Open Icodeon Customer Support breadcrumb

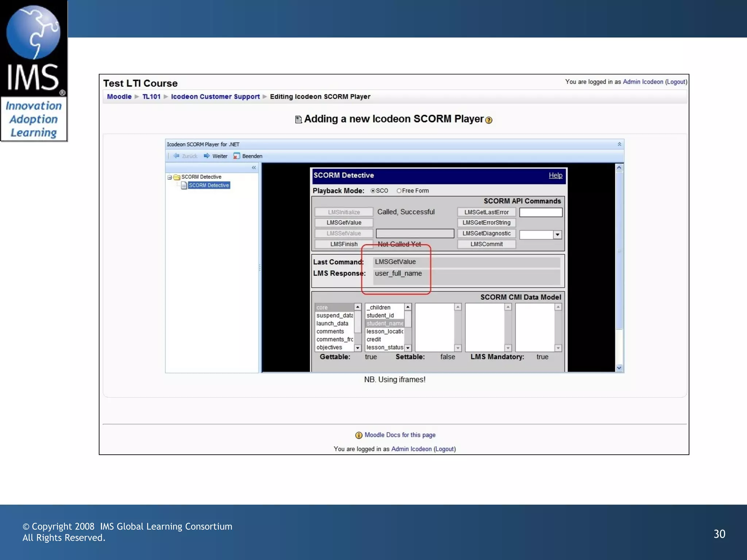pos(215,97)
